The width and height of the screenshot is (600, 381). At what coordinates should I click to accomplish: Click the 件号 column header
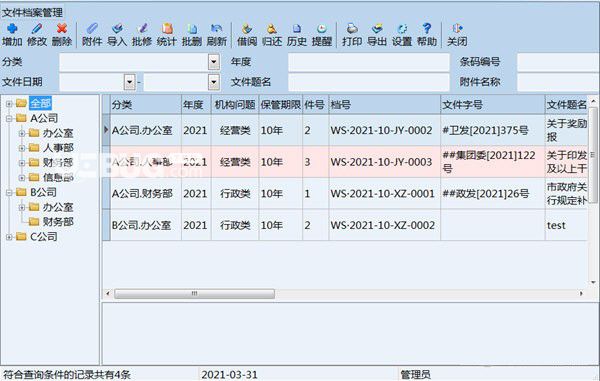pos(315,104)
